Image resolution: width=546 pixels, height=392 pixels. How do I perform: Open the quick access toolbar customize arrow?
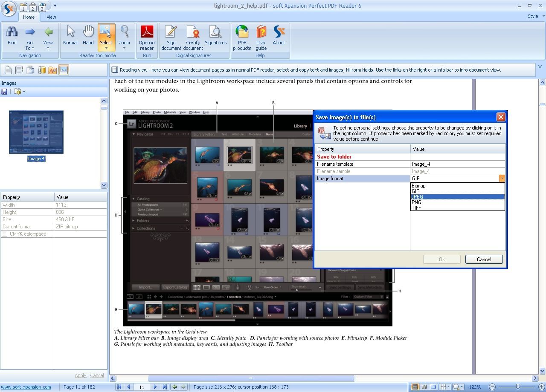pyautogui.click(x=55, y=6)
